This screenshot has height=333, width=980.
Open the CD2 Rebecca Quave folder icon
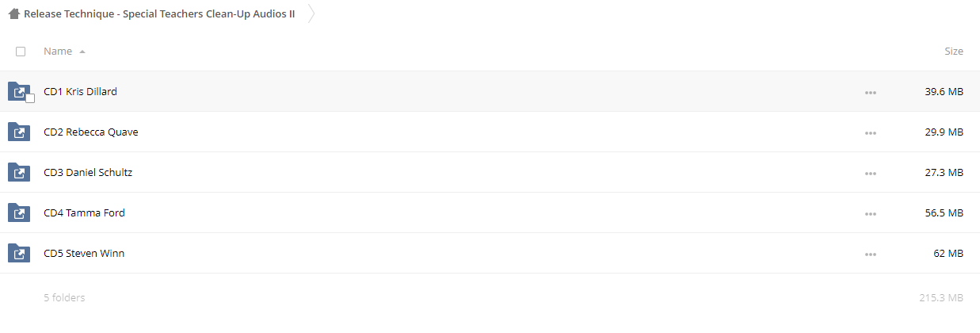tap(19, 132)
